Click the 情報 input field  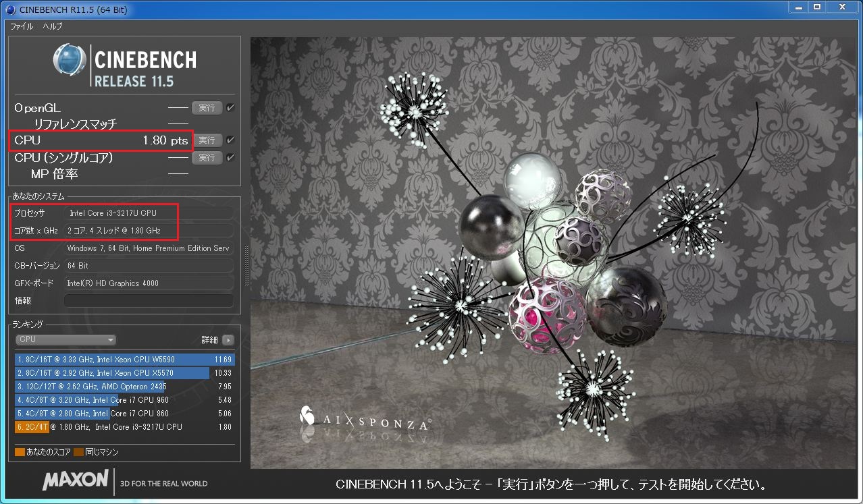[149, 300]
